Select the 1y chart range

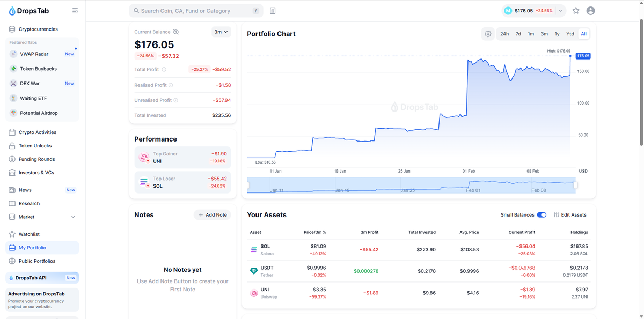point(557,34)
